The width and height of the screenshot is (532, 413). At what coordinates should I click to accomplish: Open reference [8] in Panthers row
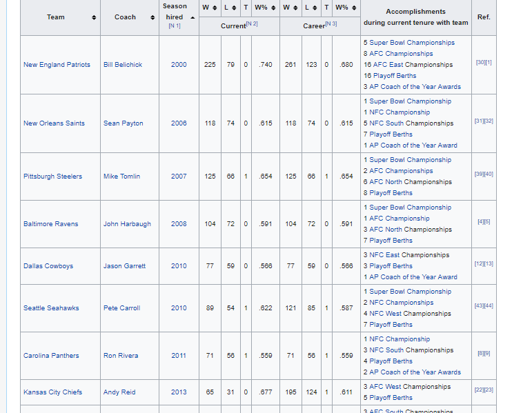[480, 353]
